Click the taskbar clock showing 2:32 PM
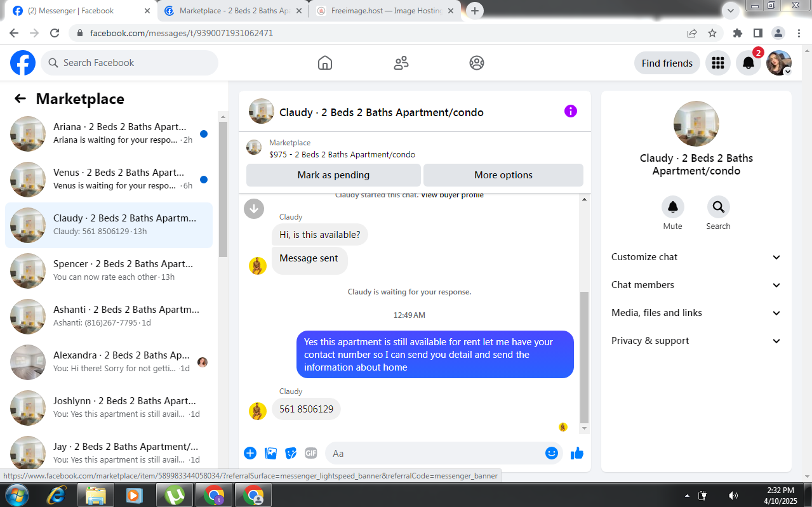 780,495
